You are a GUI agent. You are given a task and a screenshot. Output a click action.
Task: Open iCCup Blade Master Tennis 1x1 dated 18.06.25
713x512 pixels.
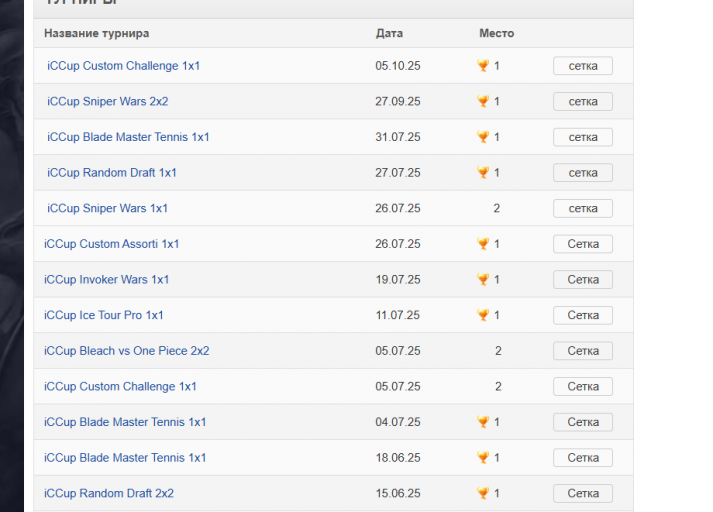pyautogui.click(x=125, y=458)
